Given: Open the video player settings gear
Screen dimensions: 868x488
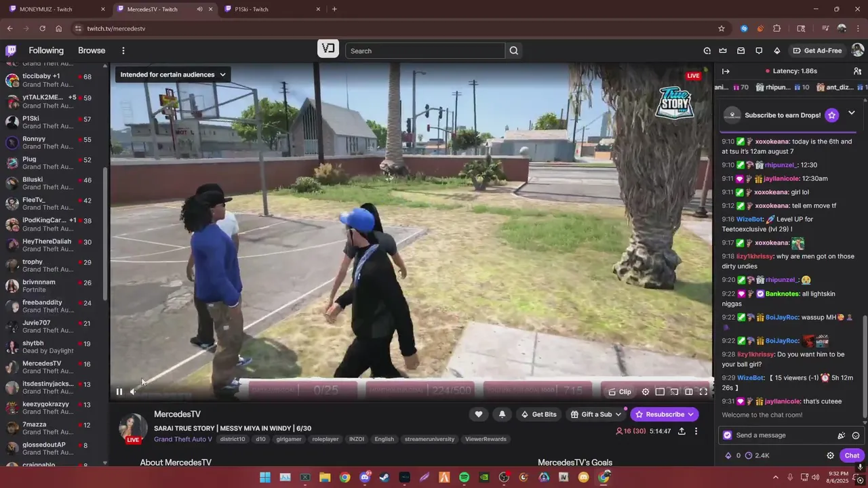Looking at the screenshot, I should click(x=646, y=392).
